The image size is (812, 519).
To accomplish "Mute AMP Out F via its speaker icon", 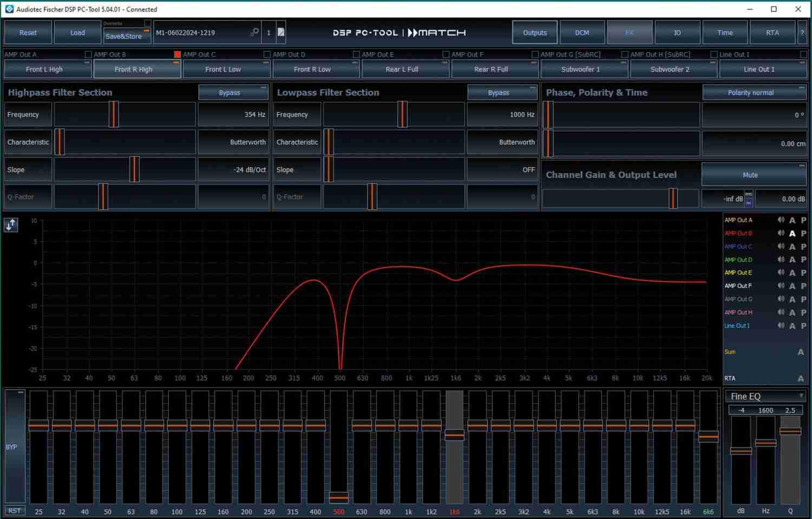I will pos(781,286).
